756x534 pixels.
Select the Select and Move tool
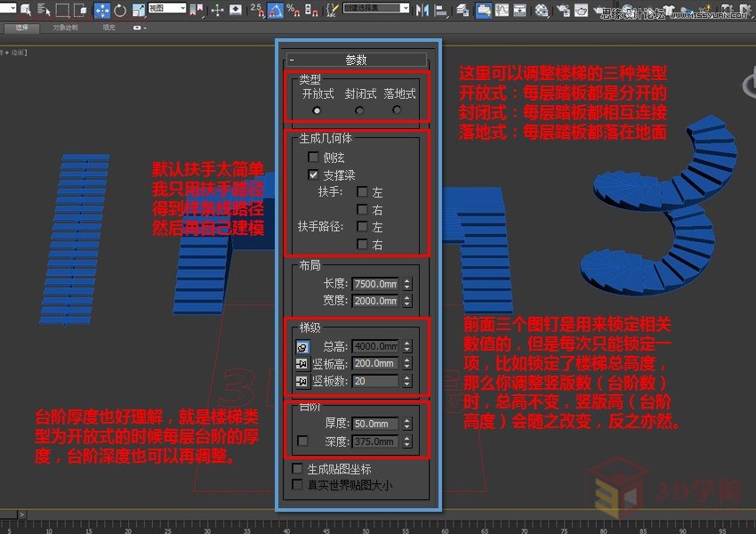pyautogui.click(x=101, y=10)
